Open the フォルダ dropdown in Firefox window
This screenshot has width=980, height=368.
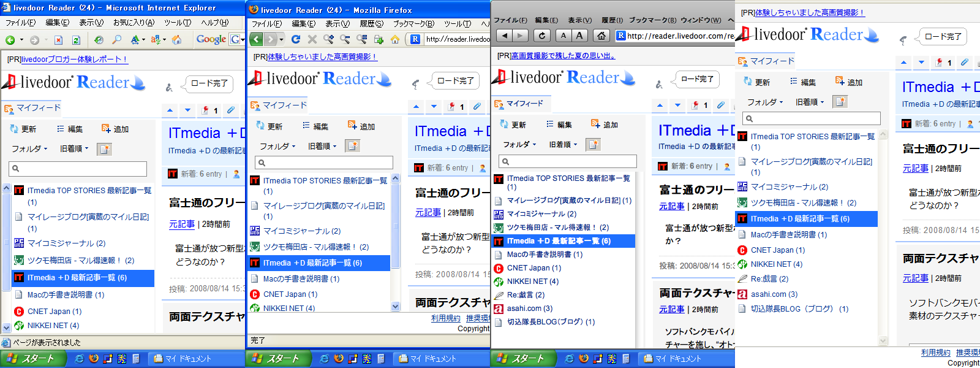(x=277, y=146)
